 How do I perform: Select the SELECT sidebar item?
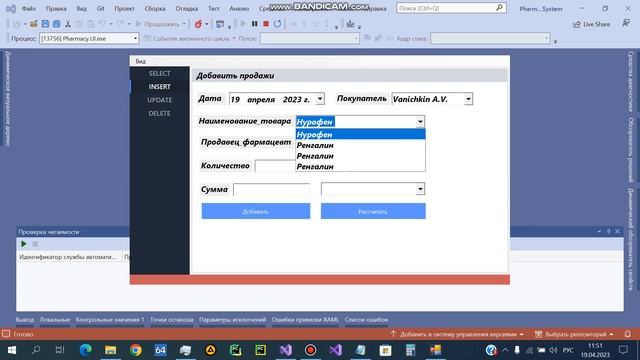click(160, 73)
